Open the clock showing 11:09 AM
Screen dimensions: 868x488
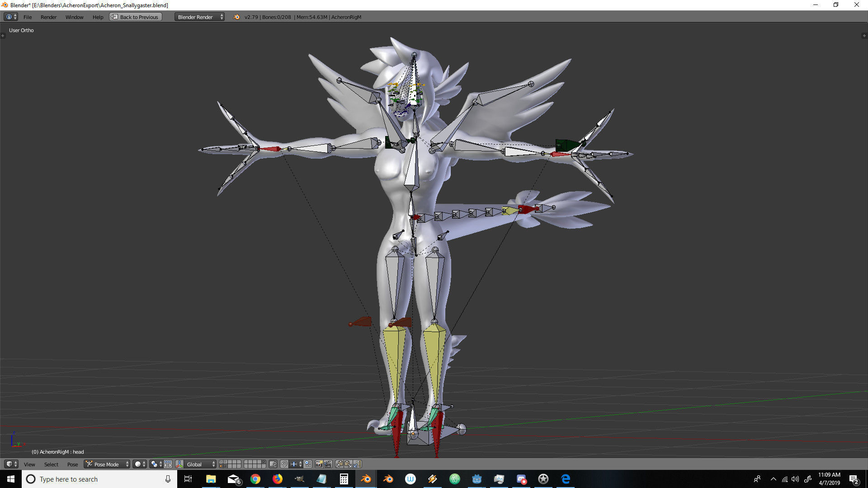pos(829,479)
